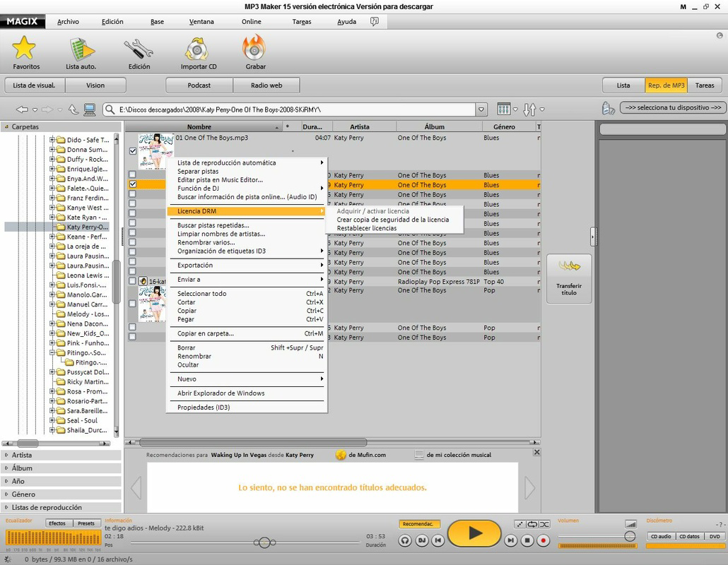This screenshot has width=728, height=565.
Task: Uncheck the highlighted orange row checkbox
Action: click(x=133, y=184)
